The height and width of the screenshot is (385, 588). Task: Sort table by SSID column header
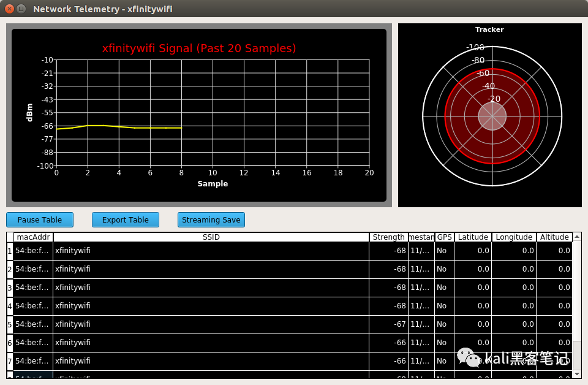coord(211,237)
